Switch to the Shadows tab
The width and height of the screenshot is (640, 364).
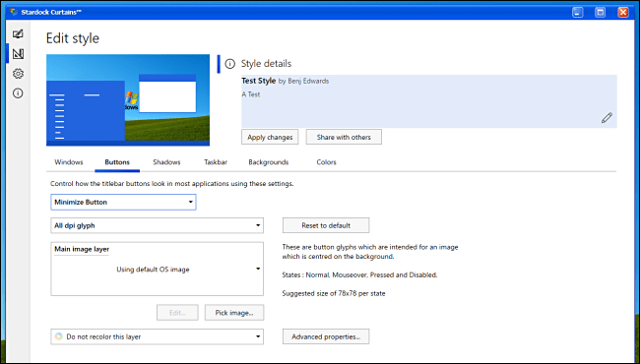[x=166, y=162]
